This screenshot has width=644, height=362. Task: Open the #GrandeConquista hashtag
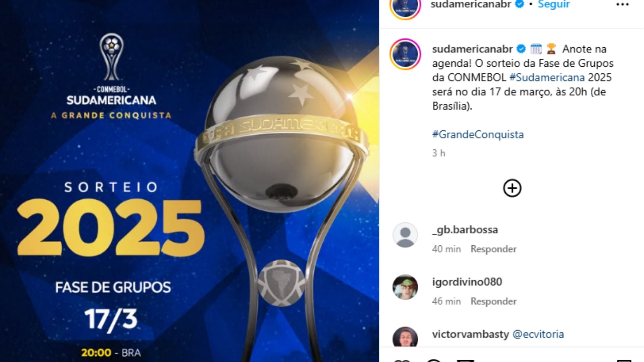click(x=478, y=134)
